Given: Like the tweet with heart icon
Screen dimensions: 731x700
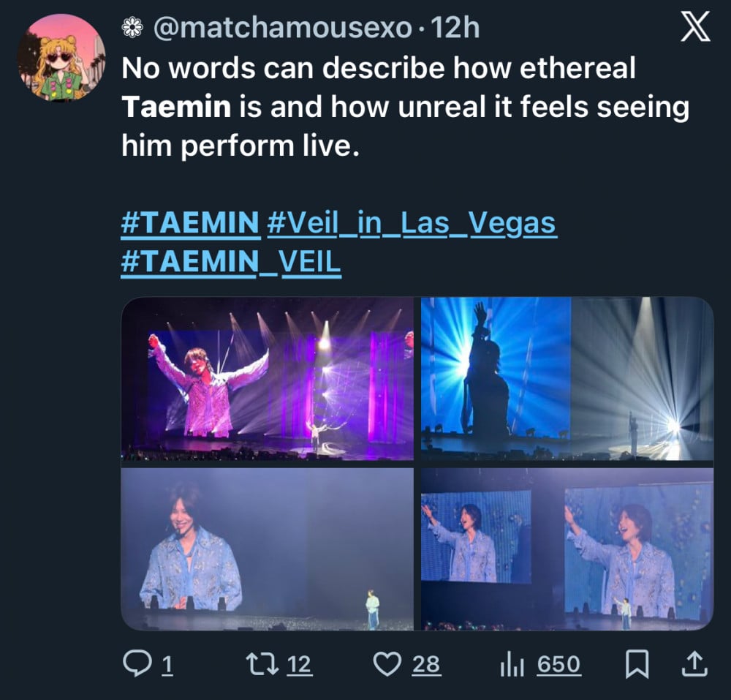Looking at the screenshot, I should pos(387,663).
